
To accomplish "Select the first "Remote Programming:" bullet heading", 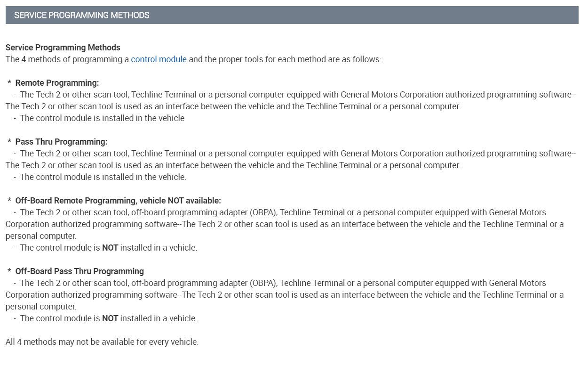I will 57,83.
